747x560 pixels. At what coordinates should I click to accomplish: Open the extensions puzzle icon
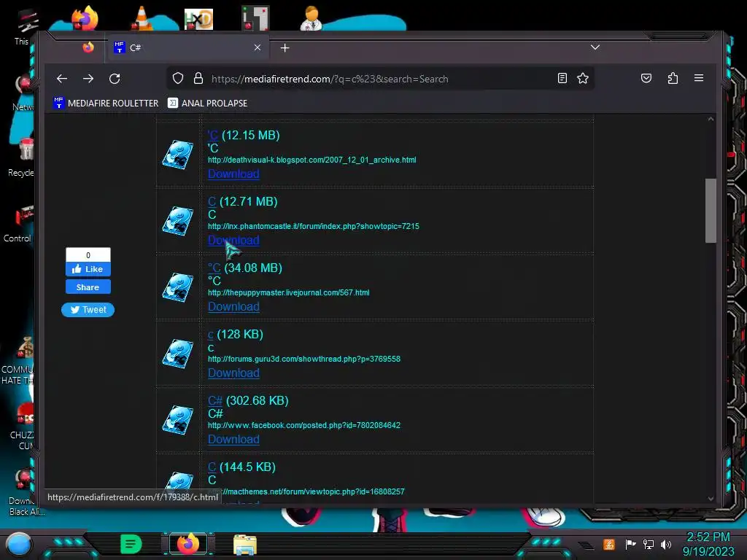pyautogui.click(x=673, y=78)
